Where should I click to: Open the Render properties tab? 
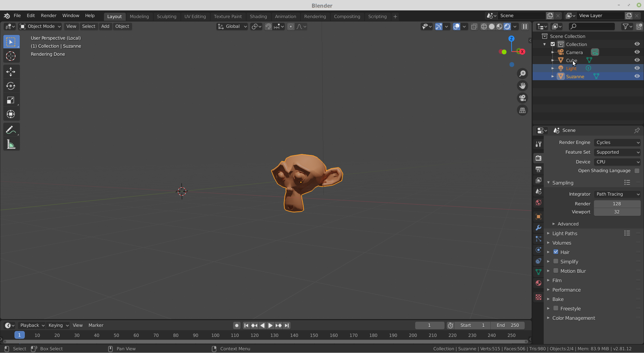coord(538,158)
